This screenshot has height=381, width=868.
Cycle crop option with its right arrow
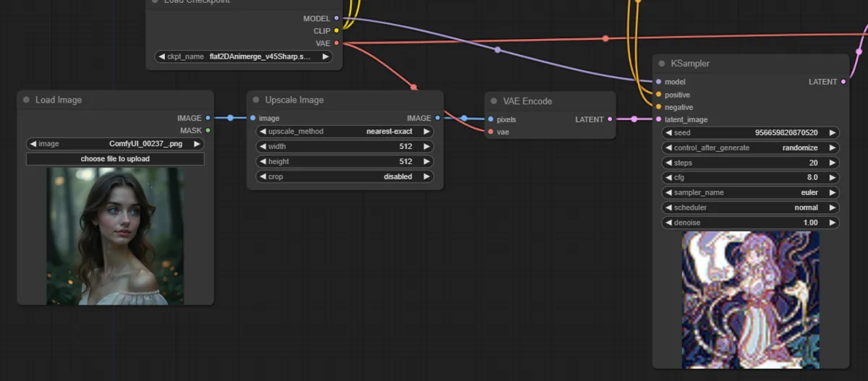(x=427, y=176)
